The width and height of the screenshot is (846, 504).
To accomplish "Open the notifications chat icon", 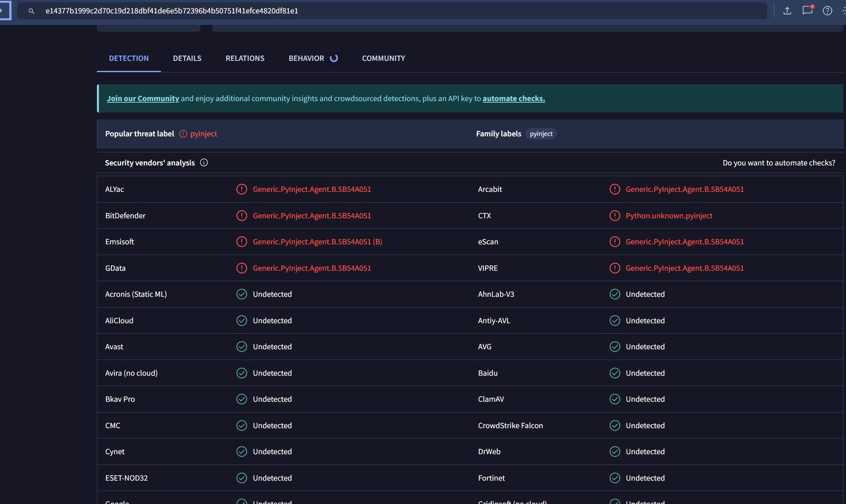I will [x=807, y=11].
